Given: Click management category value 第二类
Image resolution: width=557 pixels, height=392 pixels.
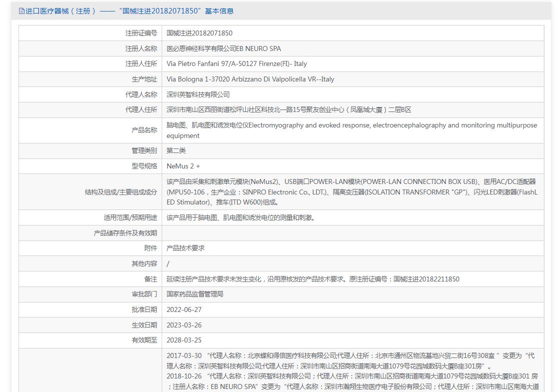Looking at the screenshot, I should pos(176,150).
